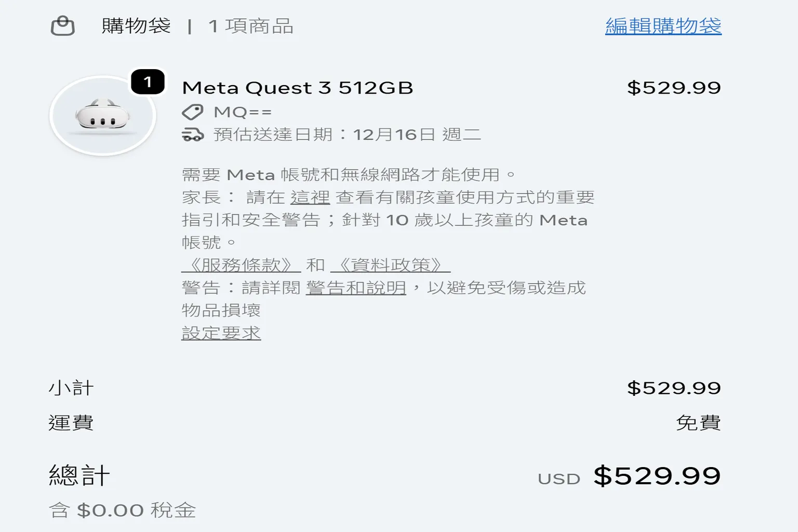Click the price tag icon beside MQ==
Image resolution: width=798 pixels, height=532 pixels.
click(193, 111)
